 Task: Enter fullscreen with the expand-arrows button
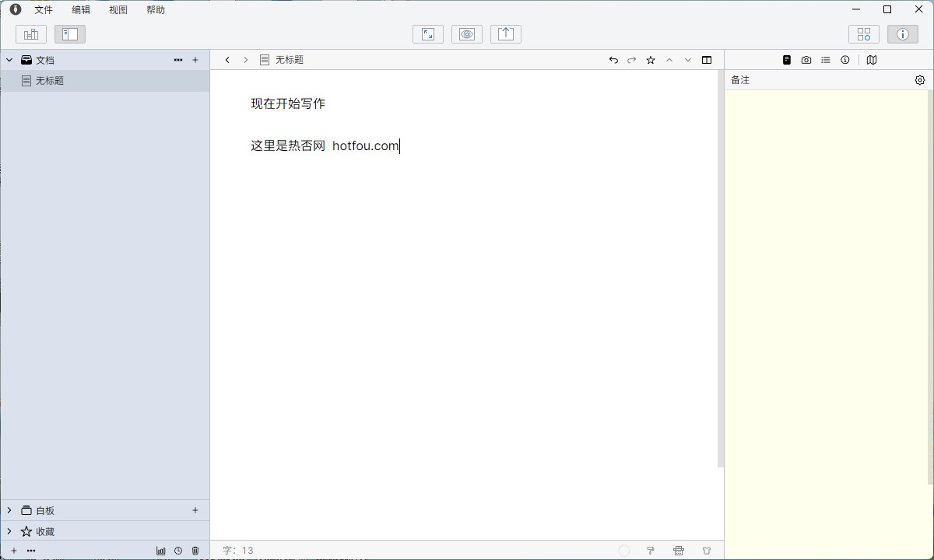point(428,34)
